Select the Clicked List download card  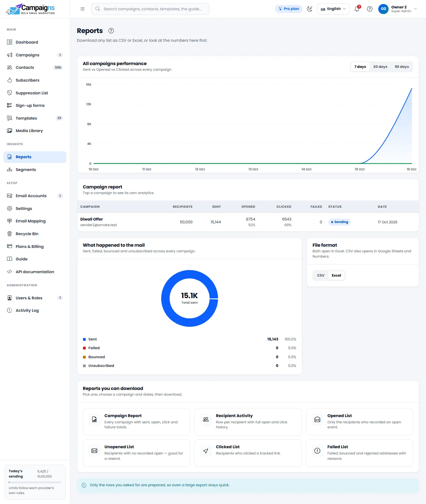coord(248,453)
